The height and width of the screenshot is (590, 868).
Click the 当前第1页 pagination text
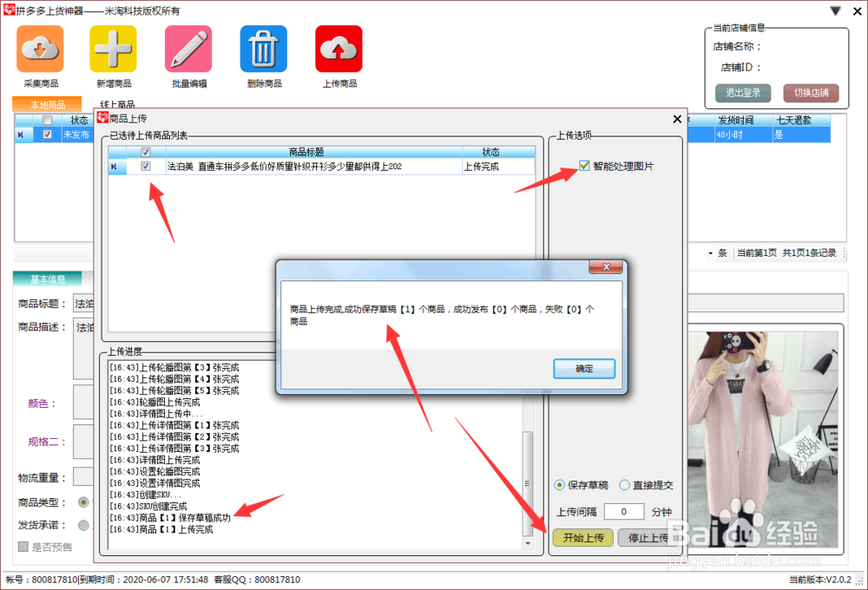coord(757,253)
